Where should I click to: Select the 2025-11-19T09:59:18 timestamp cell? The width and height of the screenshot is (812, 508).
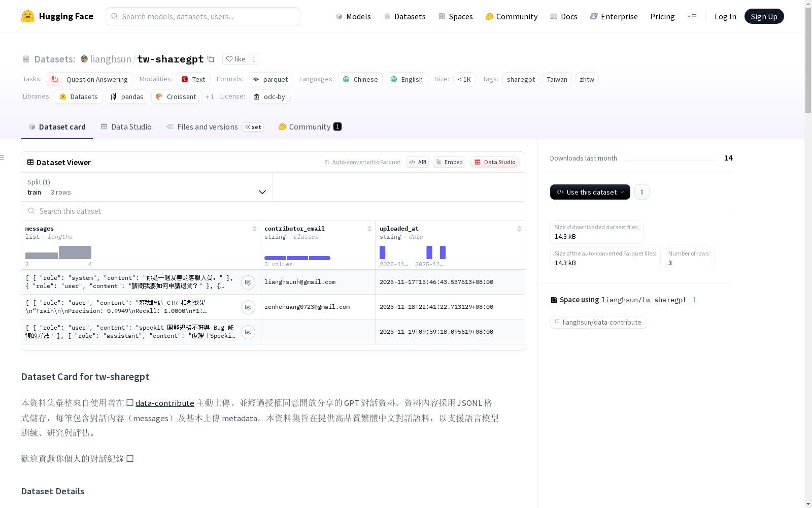click(x=450, y=332)
